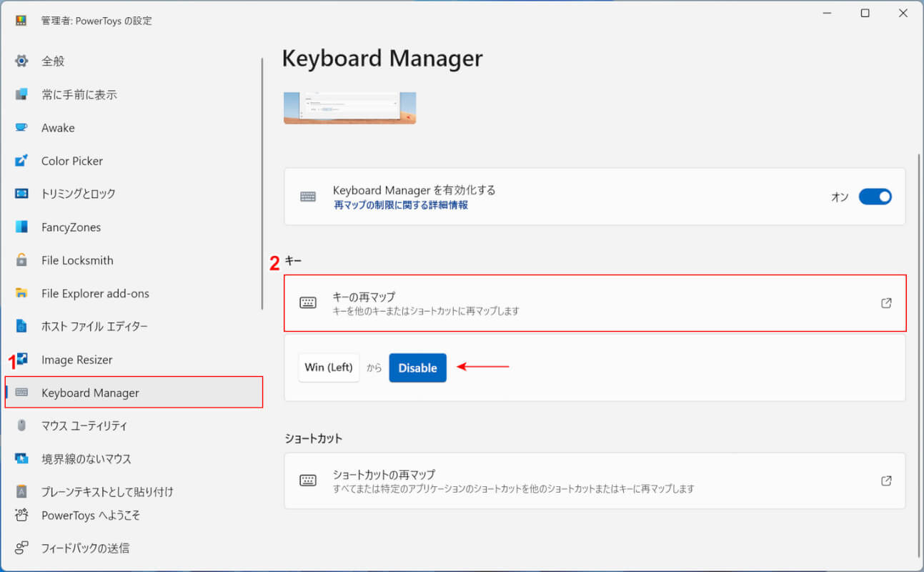Open 再マップの制限に関する詳細情報 link
This screenshot has height=572, width=924.
pos(401,204)
